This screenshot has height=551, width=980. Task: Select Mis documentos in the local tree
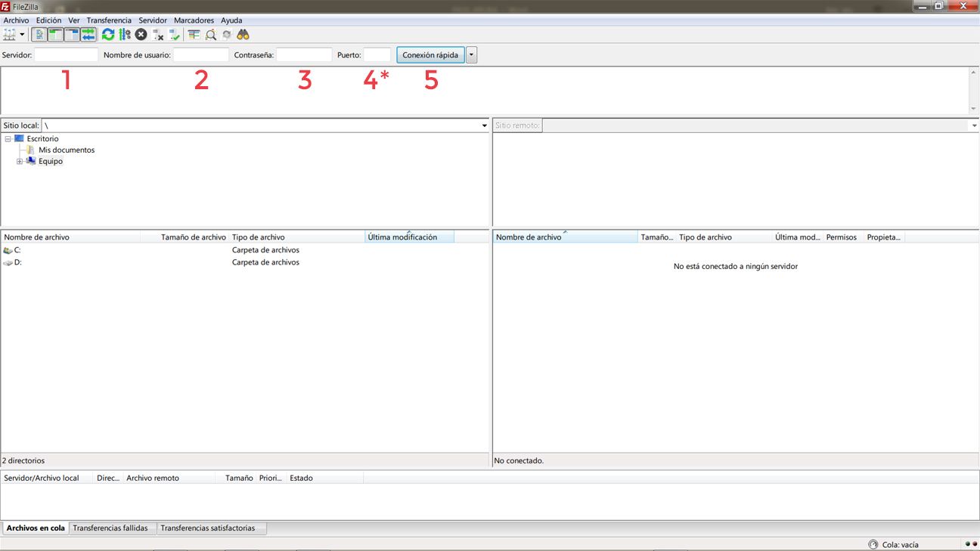[67, 150]
